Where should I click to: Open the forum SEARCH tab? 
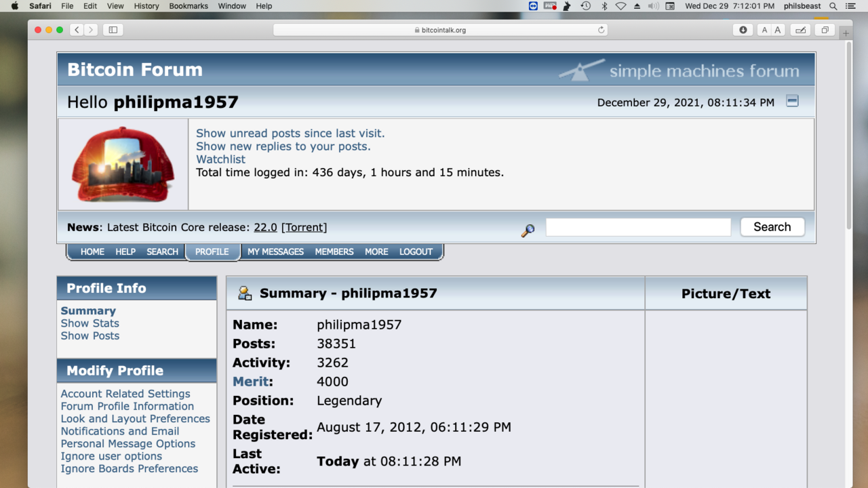point(162,251)
